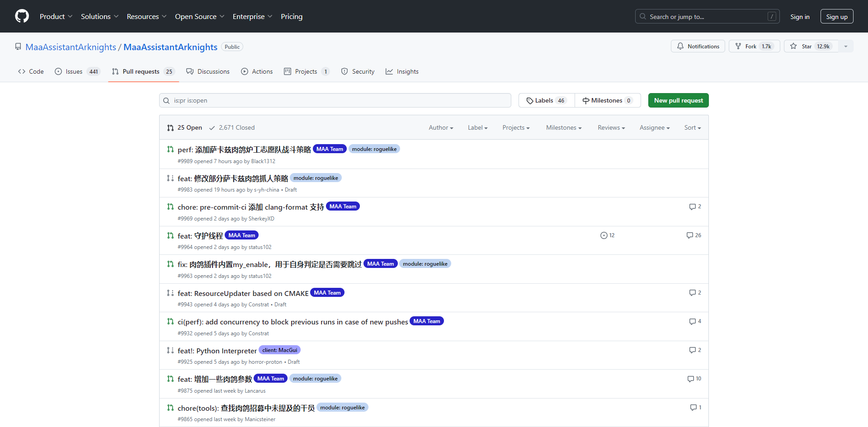The width and height of the screenshot is (868, 427).
Task: Click the open PR icon for #9964
Action: 170,235
